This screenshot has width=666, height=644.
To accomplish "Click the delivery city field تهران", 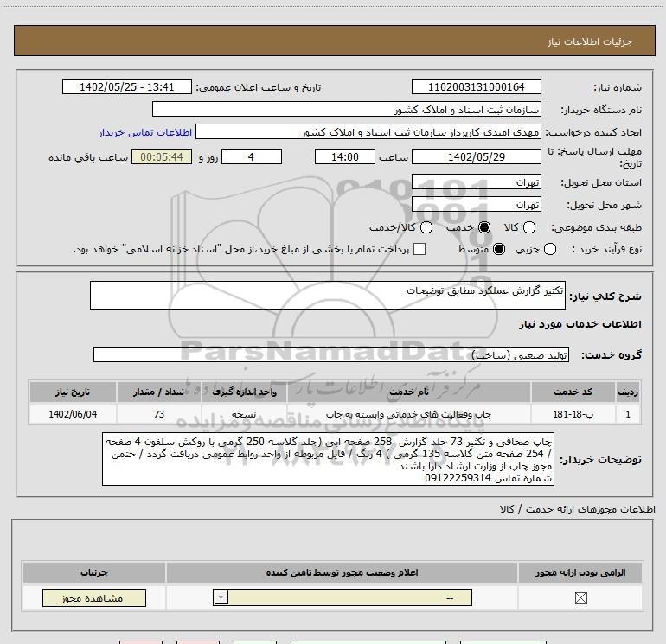I will (x=476, y=205).
